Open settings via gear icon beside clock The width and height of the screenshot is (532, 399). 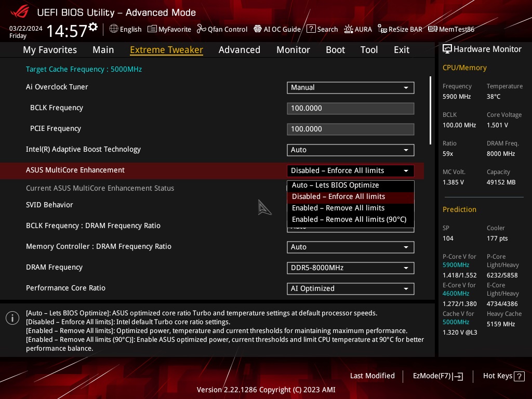pyautogui.click(x=93, y=27)
